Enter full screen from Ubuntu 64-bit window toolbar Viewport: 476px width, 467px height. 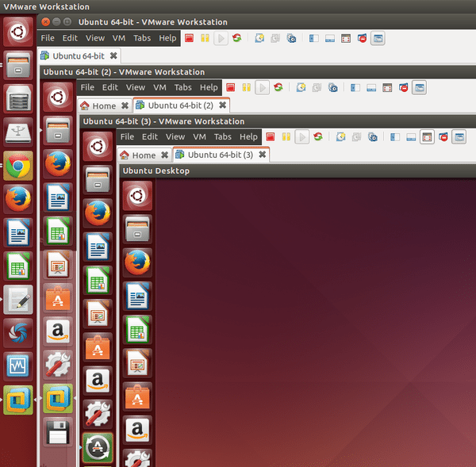(346, 38)
